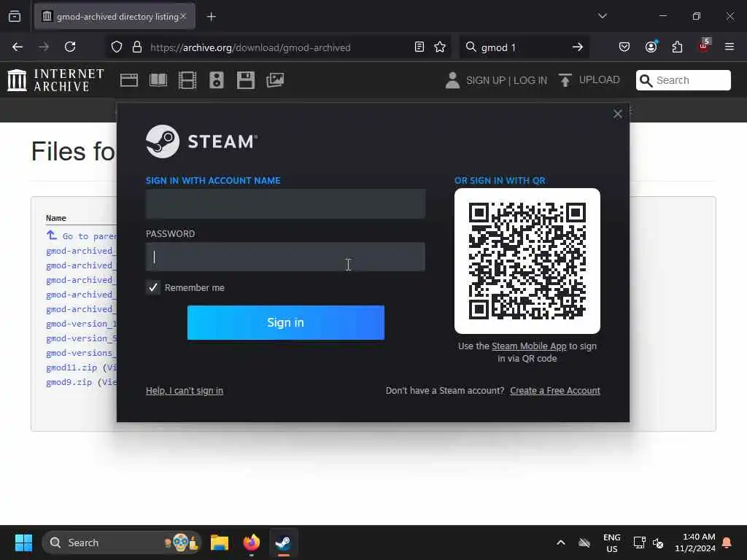Open the notification bell in tray
Screen dimensions: 747x560
point(727,542)
